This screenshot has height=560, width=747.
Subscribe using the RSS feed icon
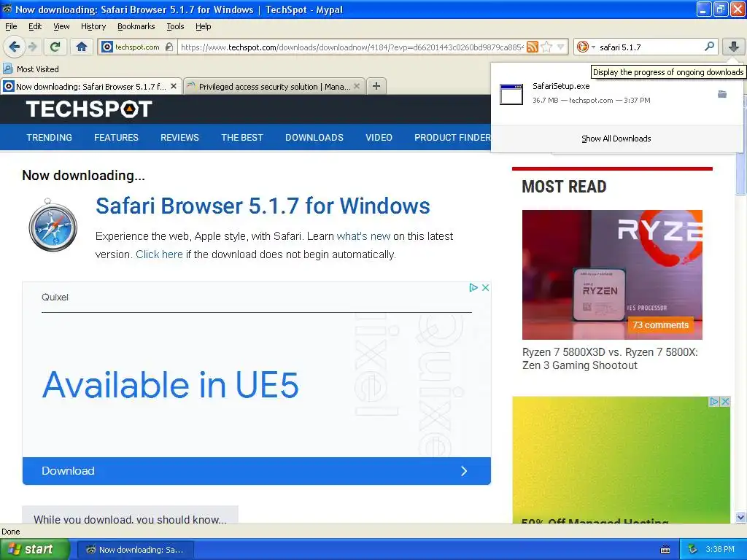point(533,47)
